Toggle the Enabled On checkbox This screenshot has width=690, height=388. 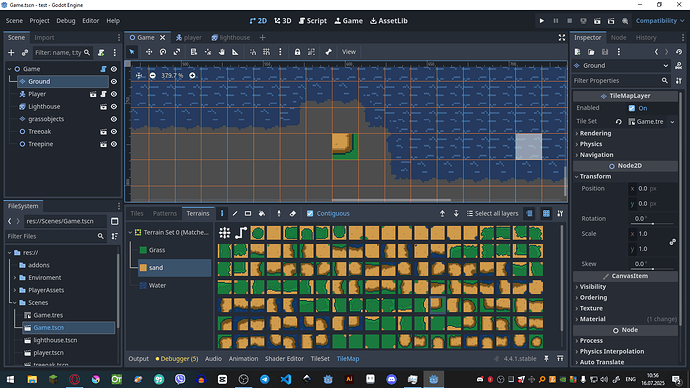coord(632,108)
